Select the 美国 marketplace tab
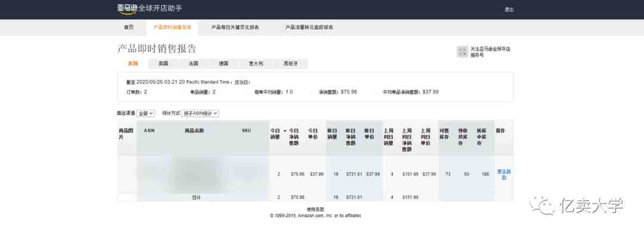The image size is (644, 234). (x=132, y=64)
